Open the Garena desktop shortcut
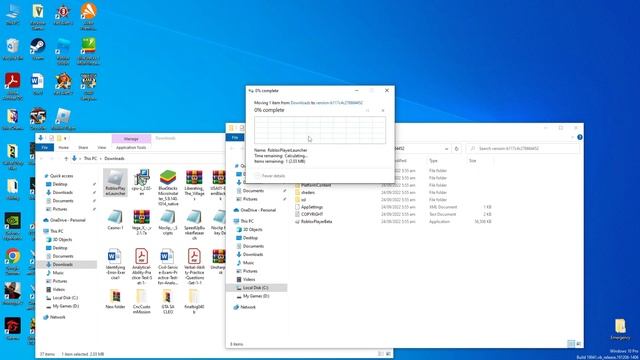Image resolution: width=640 pixels, height=360 pixels. click(13, 329)
